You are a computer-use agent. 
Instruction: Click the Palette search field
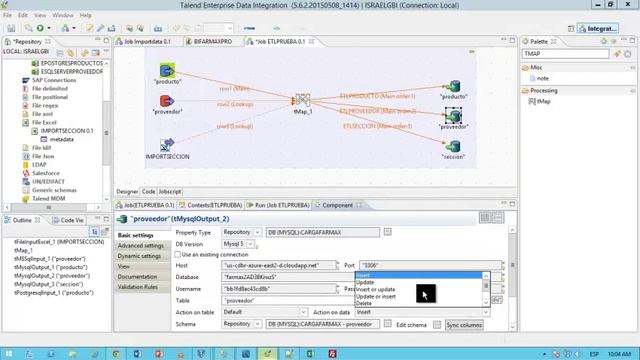(565, 54)
